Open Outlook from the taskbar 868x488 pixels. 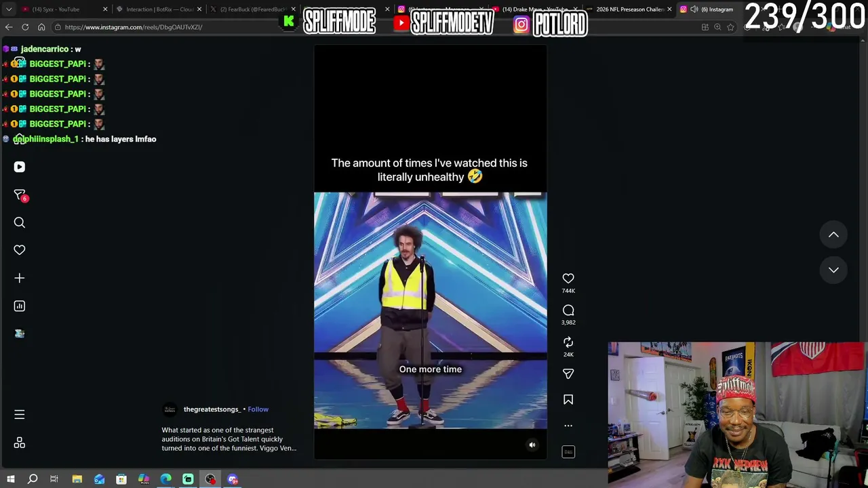[x=99, y=480]
